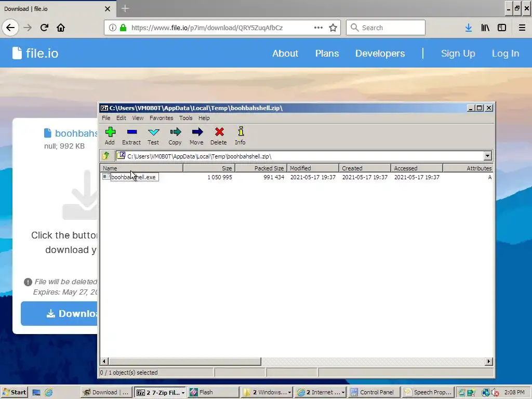
Task: Sort by the Accessed column header
Action: (417, 168)
